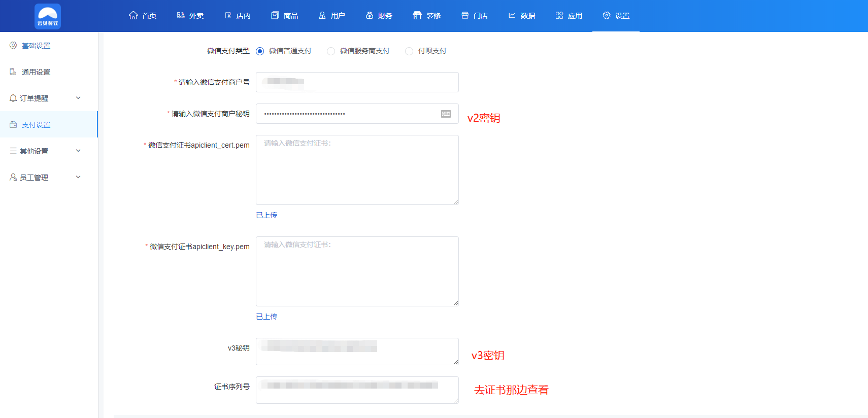Click the keyboard icon in secret key field

tap(446, 114)
